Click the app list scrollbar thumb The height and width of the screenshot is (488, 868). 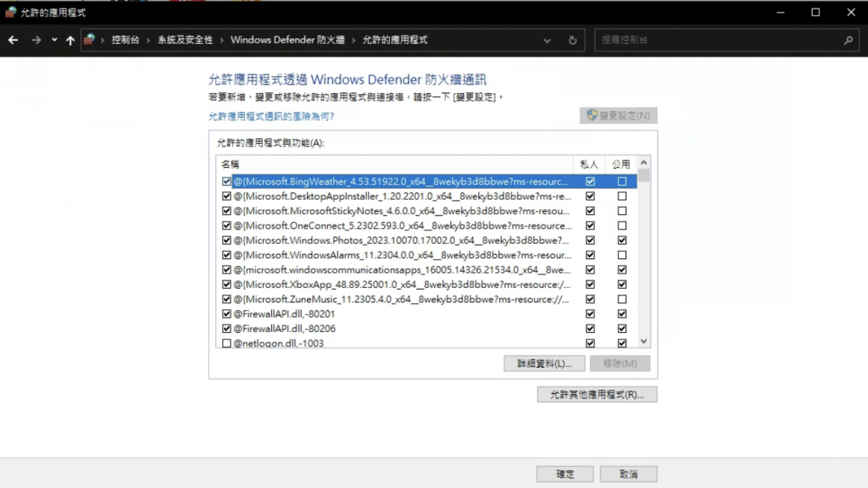(x=643, y=176)
